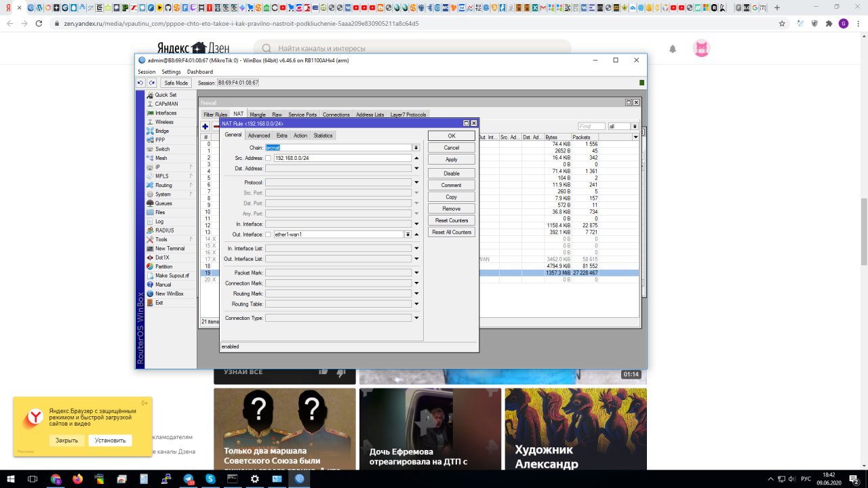
Task: Open Queues in the WinBox sidebar
Action: 163,203
